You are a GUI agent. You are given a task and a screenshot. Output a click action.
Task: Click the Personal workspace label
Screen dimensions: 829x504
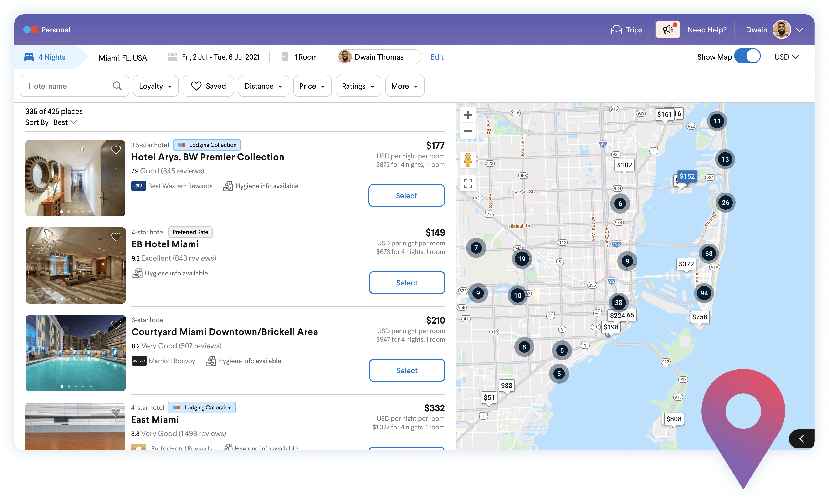tap(56, 30)
